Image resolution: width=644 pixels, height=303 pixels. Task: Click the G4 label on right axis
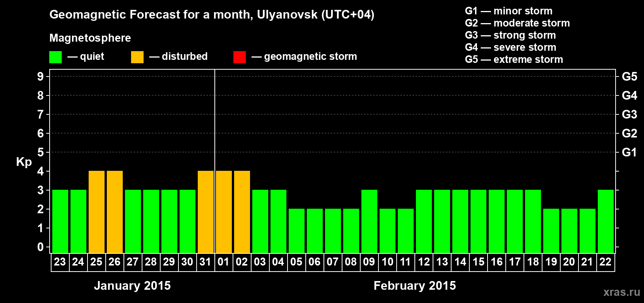tap(630, 95)
